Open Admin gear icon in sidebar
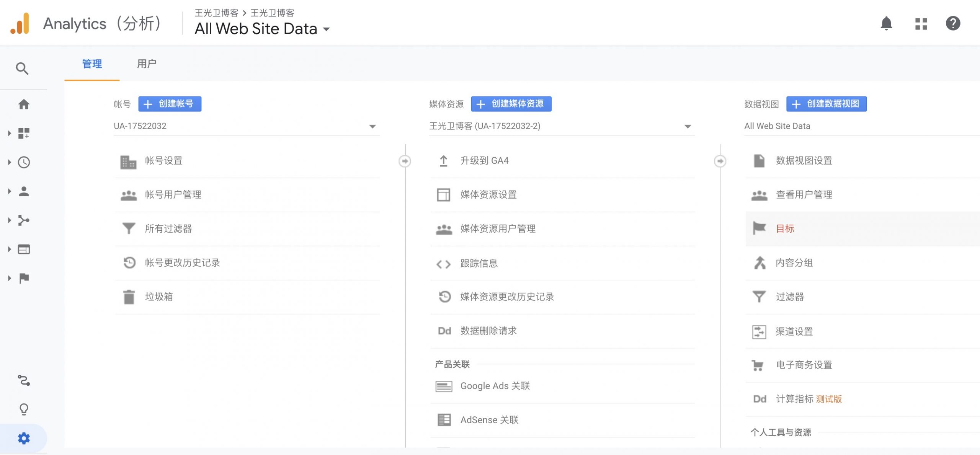The image size is (980, 455). coord(24,438)
